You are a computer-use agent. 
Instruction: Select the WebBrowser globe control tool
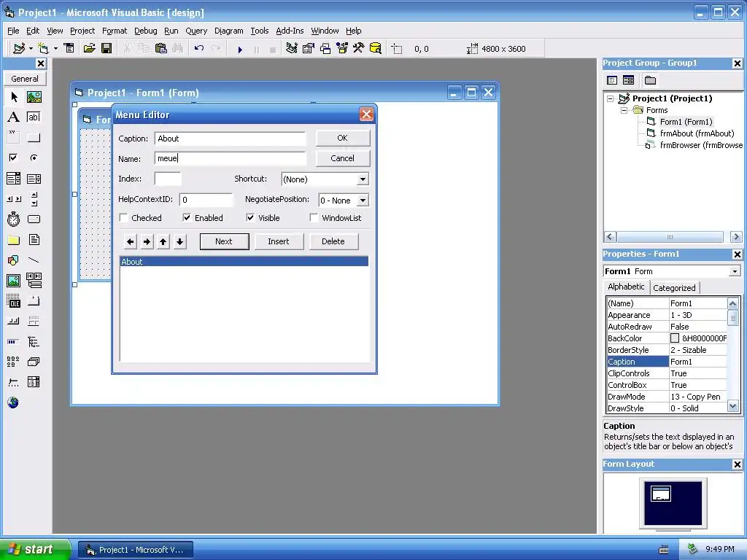click(x=14, y=402)
